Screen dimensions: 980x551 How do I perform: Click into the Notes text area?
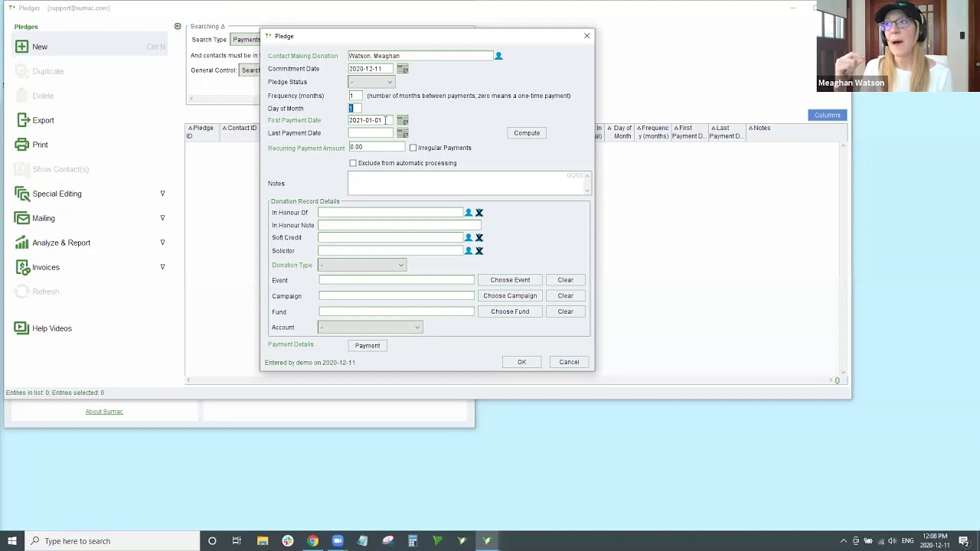(469, 183)
